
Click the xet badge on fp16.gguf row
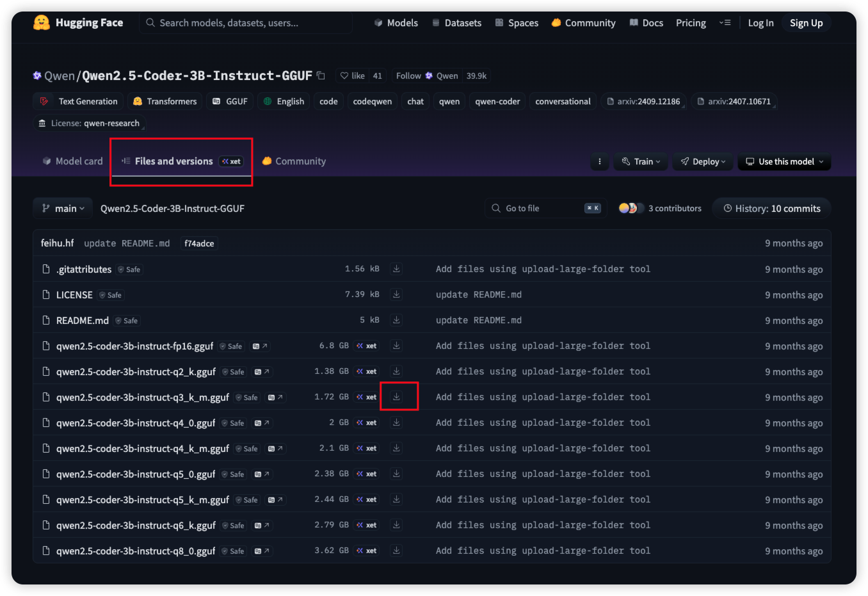(x=367, y=346)
